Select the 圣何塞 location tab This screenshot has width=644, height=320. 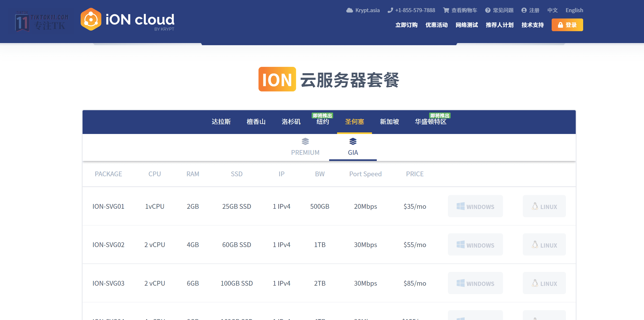(355, 122)
